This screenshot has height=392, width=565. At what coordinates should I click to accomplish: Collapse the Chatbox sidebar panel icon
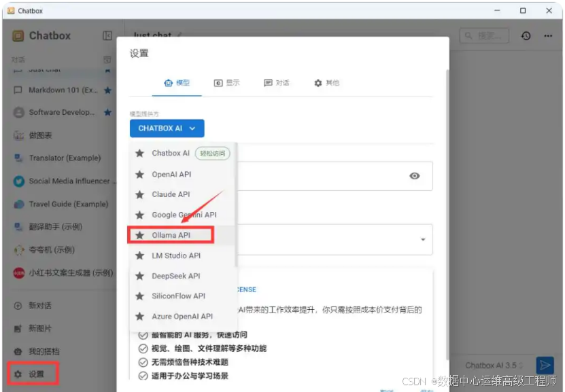(107, 35)
